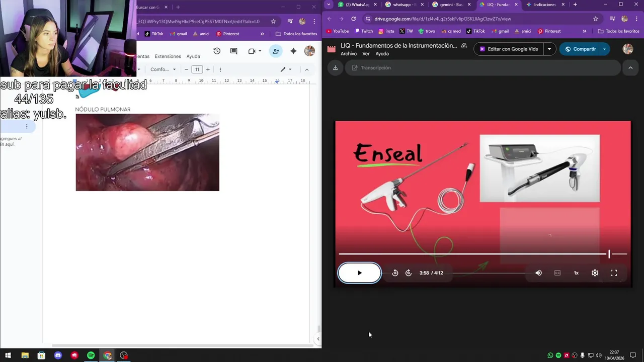Open the trovo bookmark

[427, 31]
